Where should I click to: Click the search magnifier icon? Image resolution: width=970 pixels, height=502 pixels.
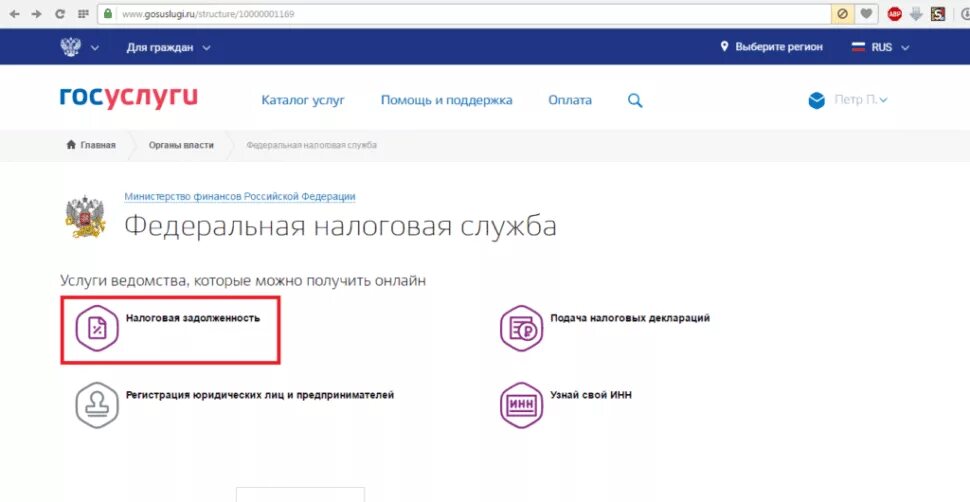pyautogui.click(x=635, y=100)
